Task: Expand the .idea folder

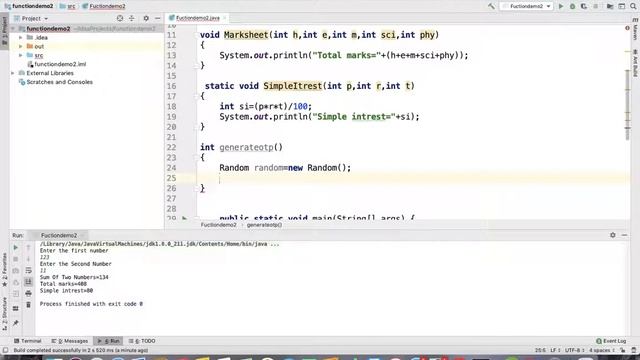Action: pyautogui.click(x=21, y=38)
